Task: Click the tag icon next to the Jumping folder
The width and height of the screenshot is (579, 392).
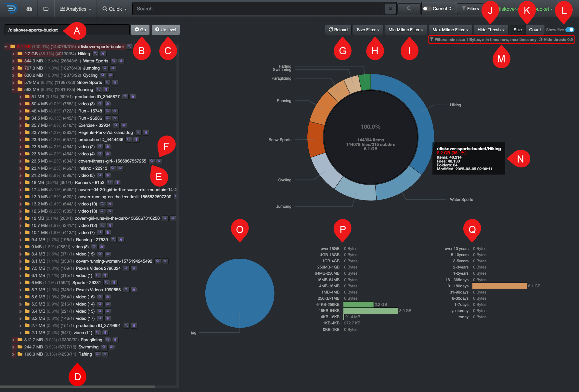Action: [x=112, y=68]
